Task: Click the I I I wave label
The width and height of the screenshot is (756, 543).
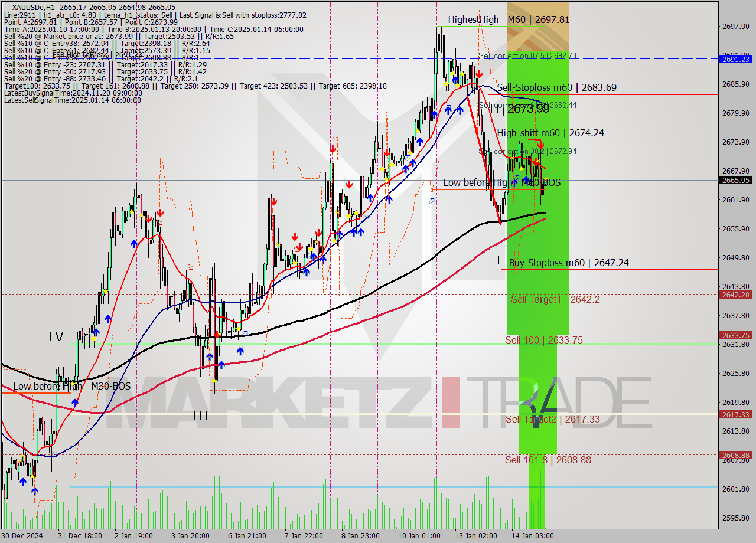Action: pyautogui.click(x=201, y=416)
